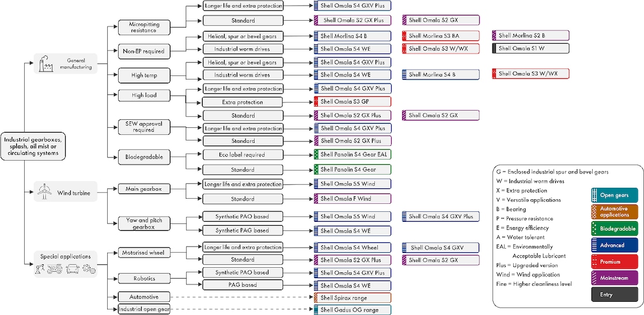Select Helical, spur or bevel gears under High temp

pyautogui.click(x=243, y=62)
